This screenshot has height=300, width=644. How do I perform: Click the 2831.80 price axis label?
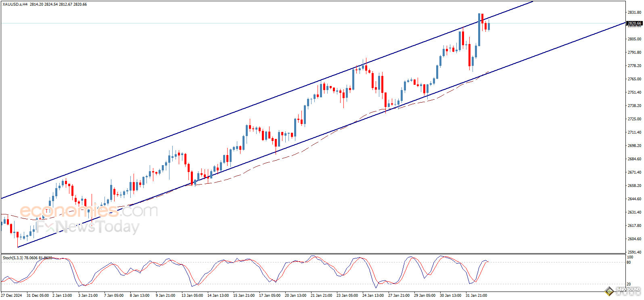[x=634, y=13]
